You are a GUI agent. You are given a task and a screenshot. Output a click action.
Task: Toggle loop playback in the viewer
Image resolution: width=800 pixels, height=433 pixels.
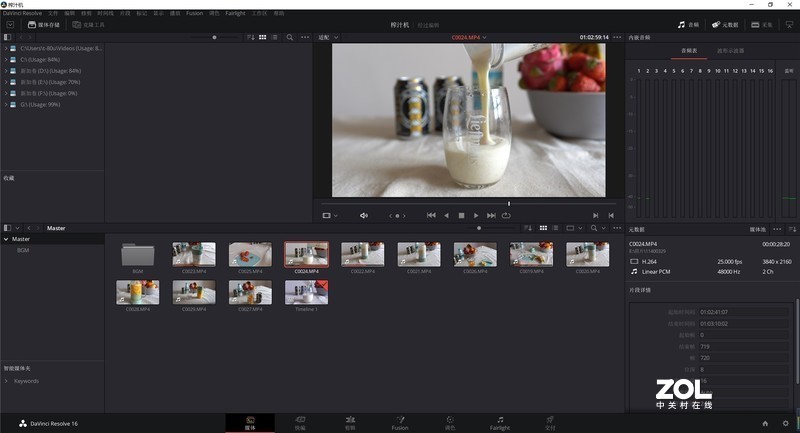(x=506, y=215)
